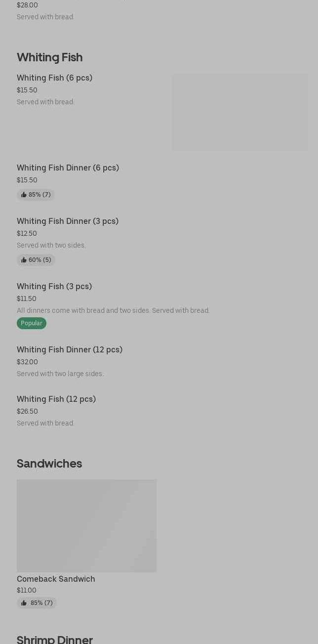Open the Whiting Fish (6 pcs) item

tap(54, 78)
